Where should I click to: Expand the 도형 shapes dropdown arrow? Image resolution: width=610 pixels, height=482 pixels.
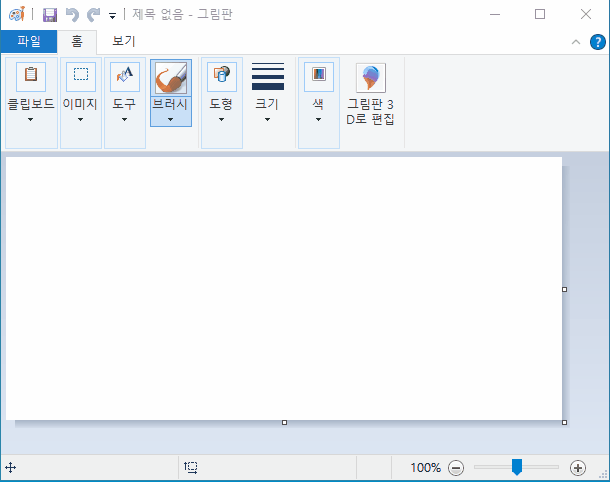click(221, 119)
